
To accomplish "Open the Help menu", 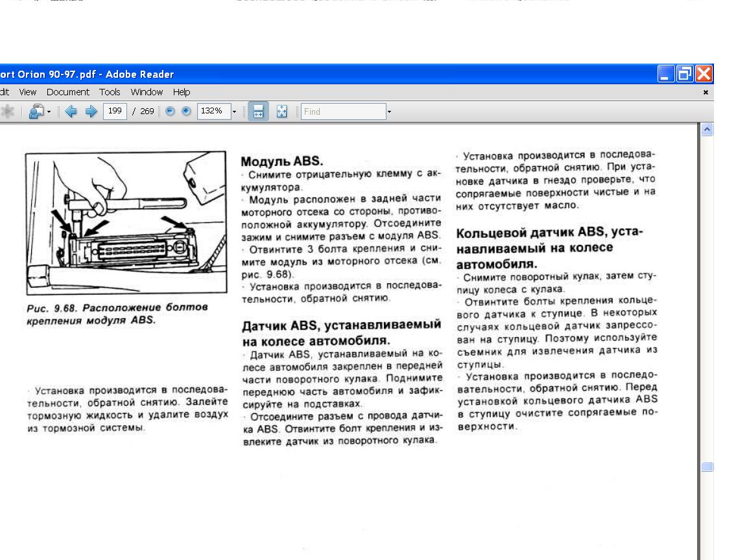I will (x=182, y=92).
